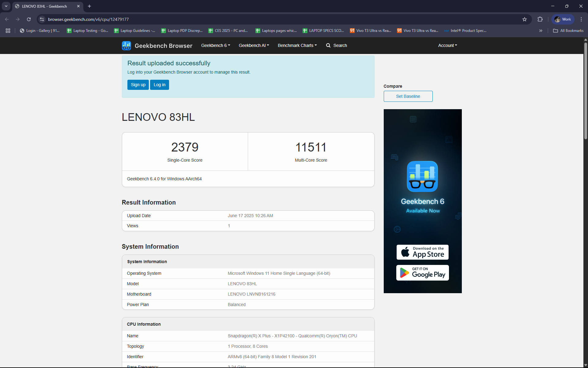Bookmark this page with star icon
This screenshot has width=588, height=368.
(524, 19)
